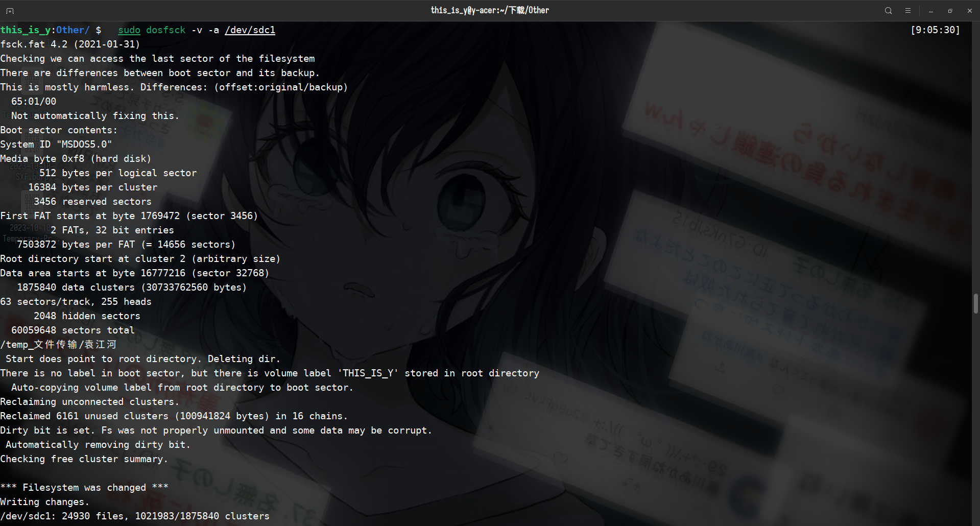This screenshot has width=980, height=526.
Task: Open the terminal hamburger menu
Action: [908, 11]
